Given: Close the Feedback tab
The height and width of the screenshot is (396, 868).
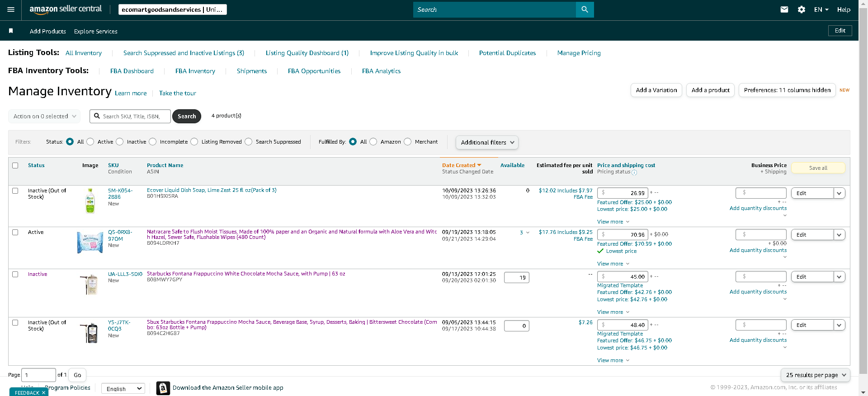Looking at the screenshot, I should tap(43, 393).
